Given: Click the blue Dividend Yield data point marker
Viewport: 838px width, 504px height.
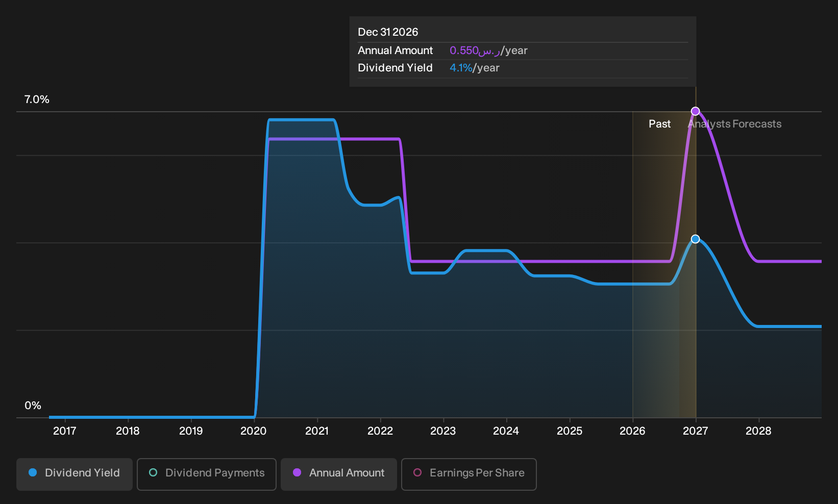Looking at the screenshot, I should click(x=695, y=239).
